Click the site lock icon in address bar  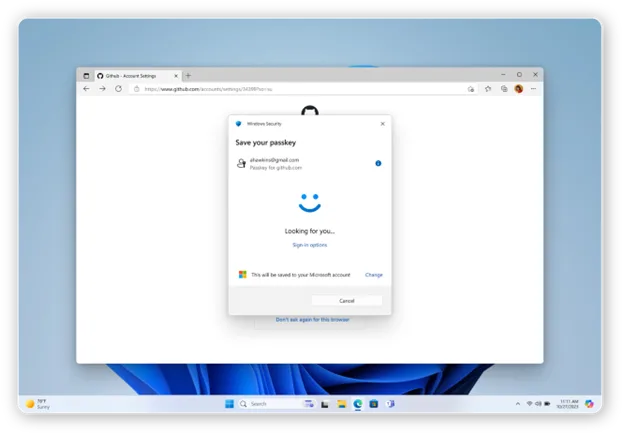136,89
